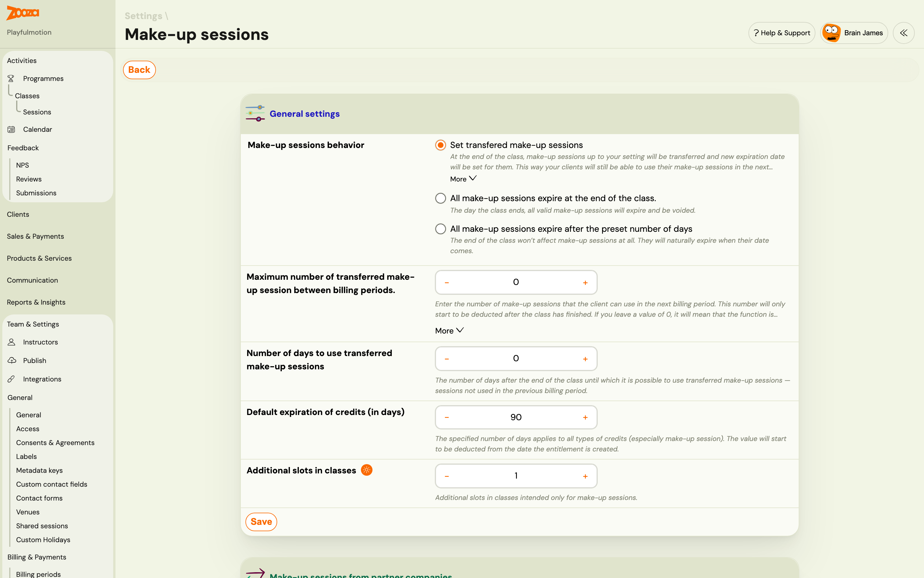Increase number of days to use transferred sessions
The width and height of the screenshot is (924, 578).
pyautogui.click(x=585, y=359)
